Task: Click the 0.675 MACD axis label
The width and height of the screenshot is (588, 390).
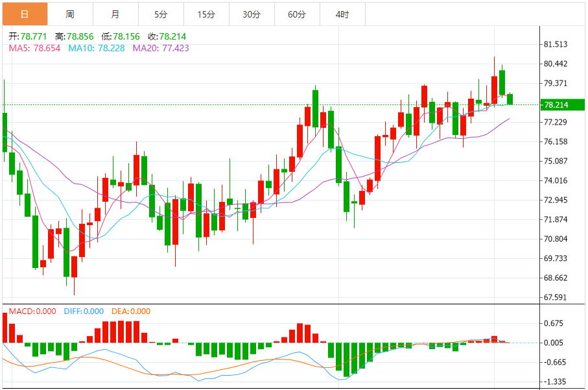Action: point(554,323)
